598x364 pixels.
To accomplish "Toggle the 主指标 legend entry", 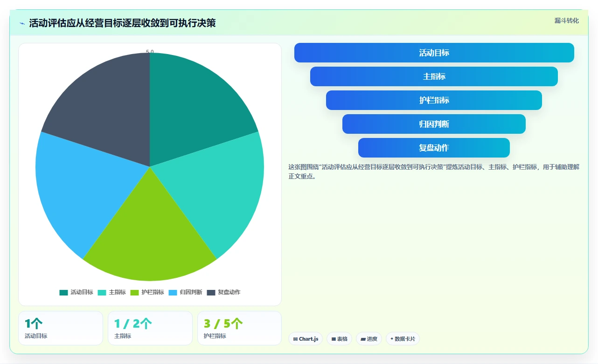I will point(111,292).
